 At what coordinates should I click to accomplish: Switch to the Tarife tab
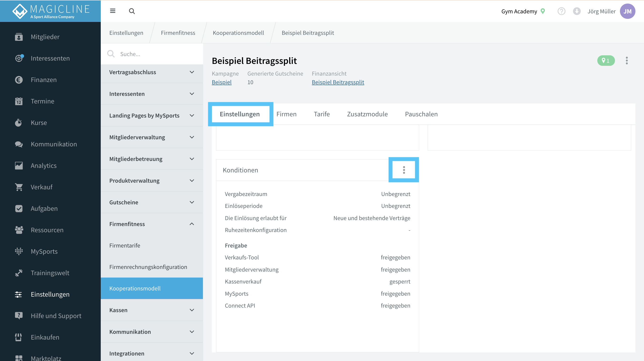click(x=322, y=114)
